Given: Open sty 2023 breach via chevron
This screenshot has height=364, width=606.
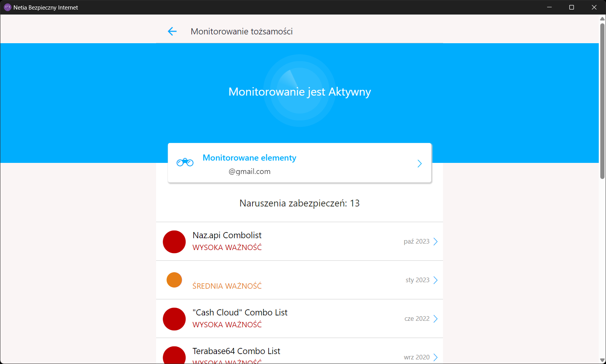Looking at the screenshot, I should pyautogui.click(x=435, y=280).
